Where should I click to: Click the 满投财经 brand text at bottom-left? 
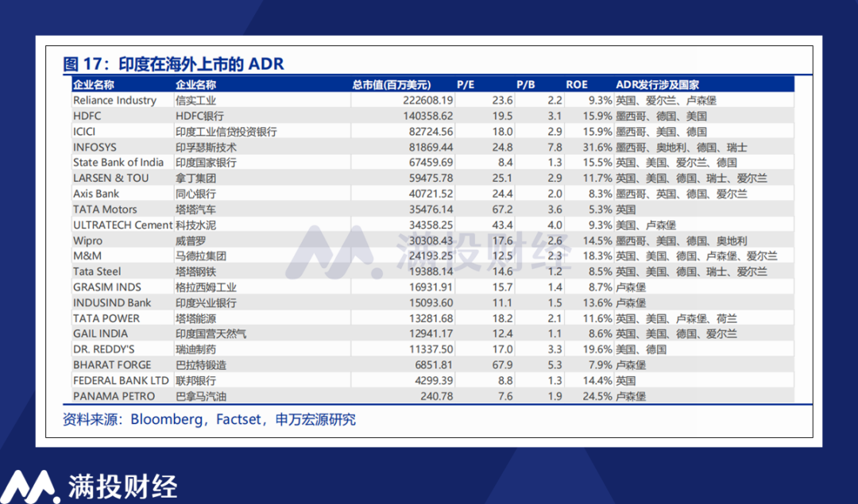pos(122,486)
